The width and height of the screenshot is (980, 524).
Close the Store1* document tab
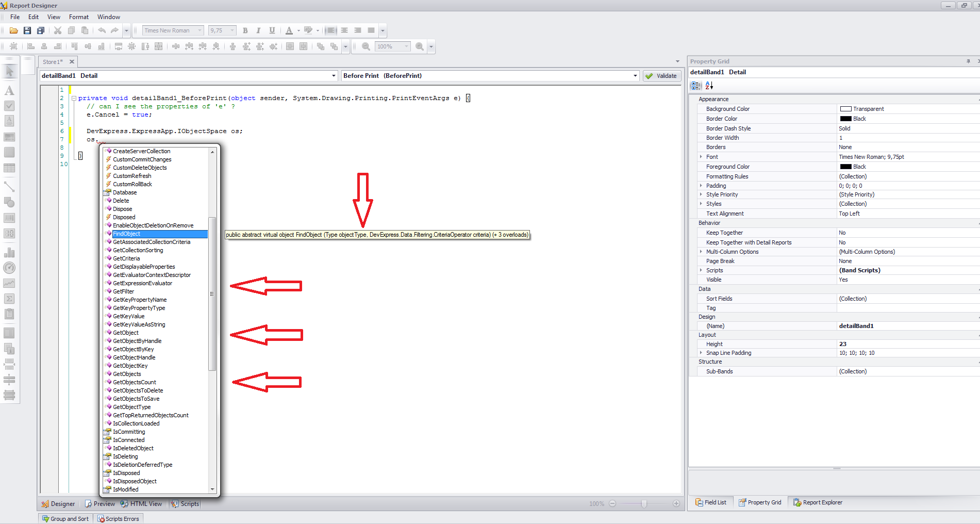(x=72, y=61)
